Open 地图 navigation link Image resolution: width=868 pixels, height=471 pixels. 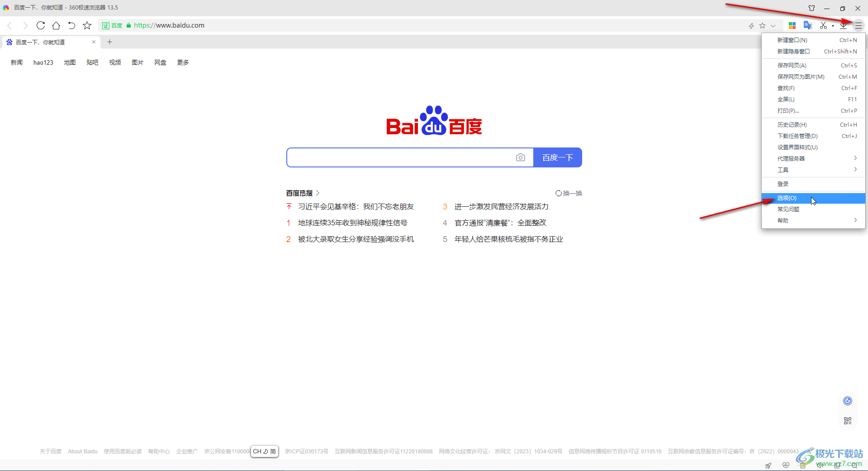click(x=70, y=62)
